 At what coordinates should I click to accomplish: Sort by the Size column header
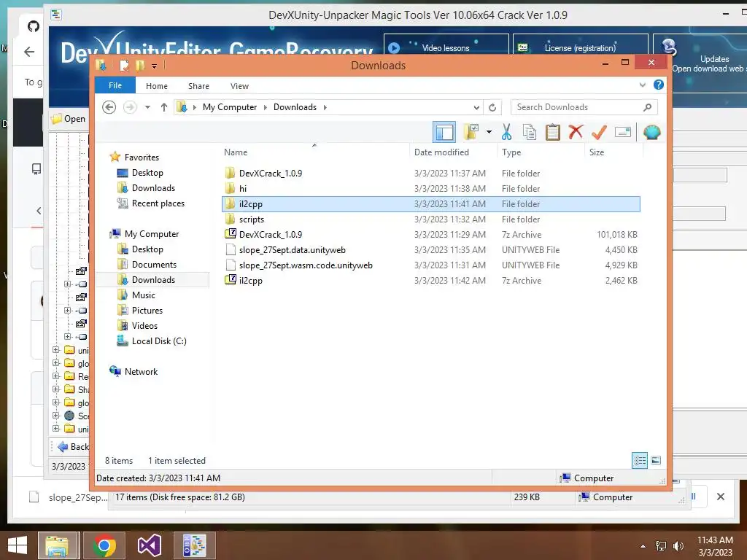[597, 152]
